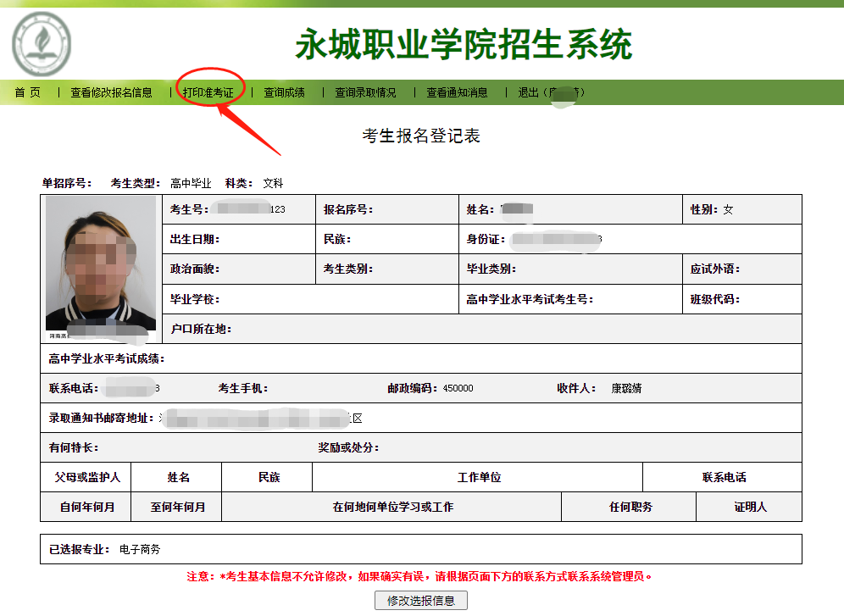Click the red 注意 notice text
Viewport: 844px width, 616px height.
pyautogui.click(x=419, y=576)
